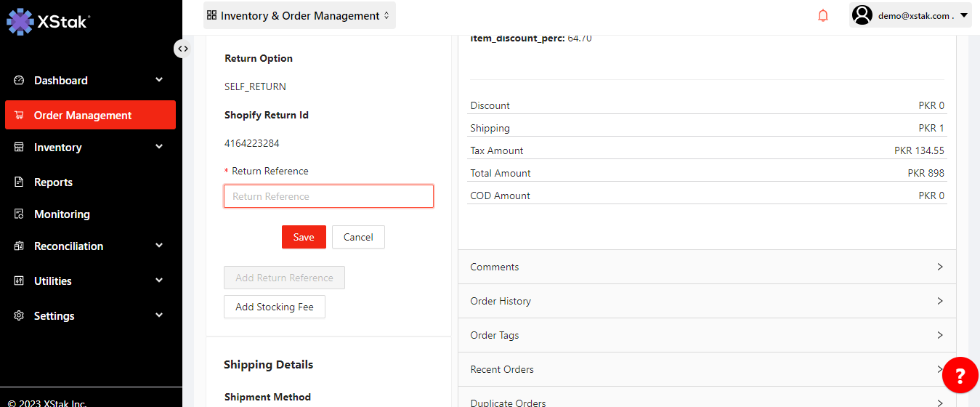
Task: Click the red Save button
Action: tap(304, 237)
